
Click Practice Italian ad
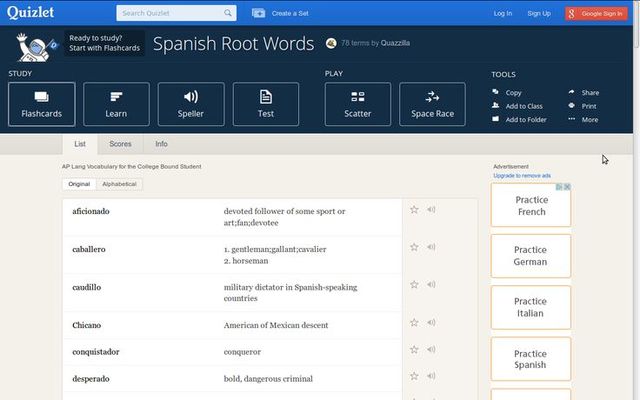click(531, 307)
